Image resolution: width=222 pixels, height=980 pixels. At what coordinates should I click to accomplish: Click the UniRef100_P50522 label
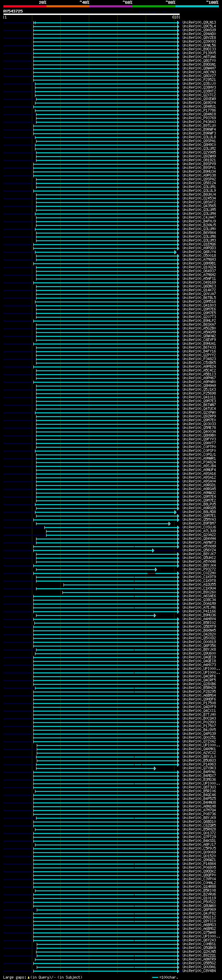[x=199, y=902]
